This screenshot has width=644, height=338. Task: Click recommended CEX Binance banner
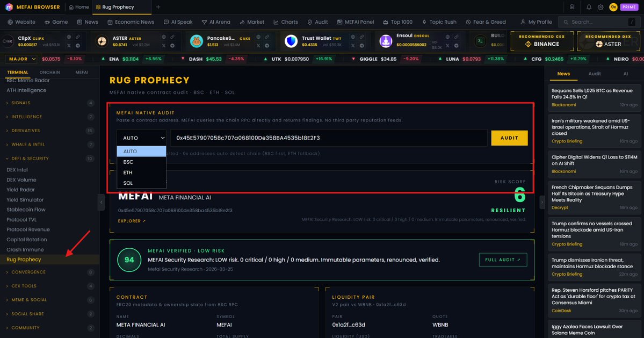click(x=542, y=41)
